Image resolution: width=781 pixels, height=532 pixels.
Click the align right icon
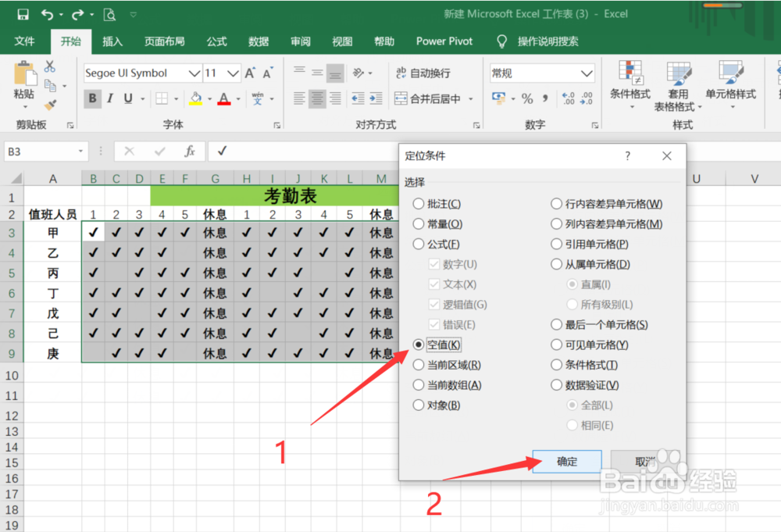pos(336,98)
